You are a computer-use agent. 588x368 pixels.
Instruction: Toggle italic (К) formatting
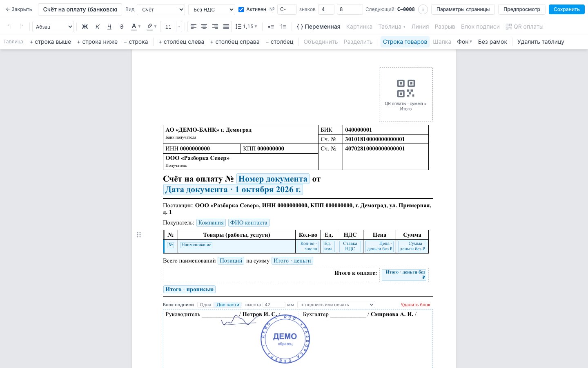click(x=97, y=27)
